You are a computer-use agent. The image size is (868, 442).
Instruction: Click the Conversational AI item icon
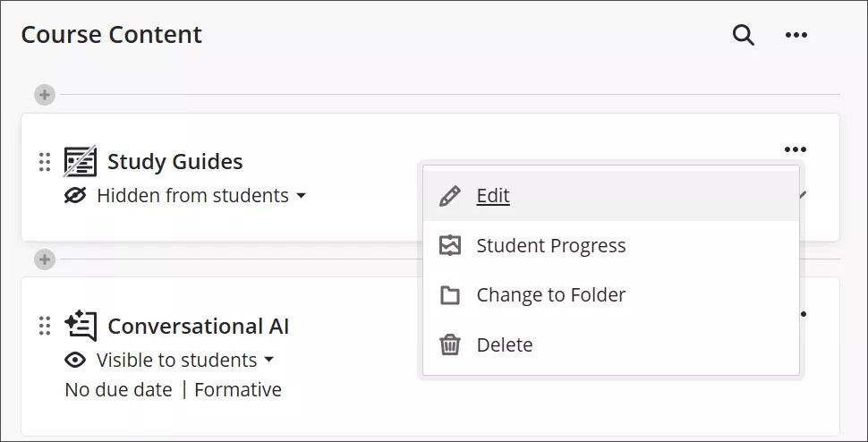81,326
